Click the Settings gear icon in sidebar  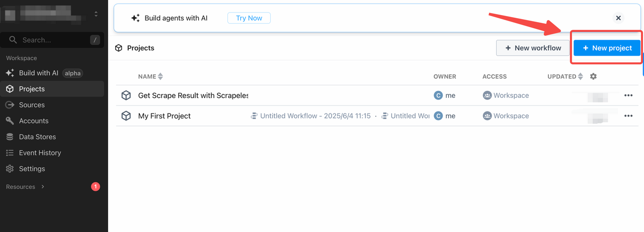pyautogui.click(x=10, y=169)
